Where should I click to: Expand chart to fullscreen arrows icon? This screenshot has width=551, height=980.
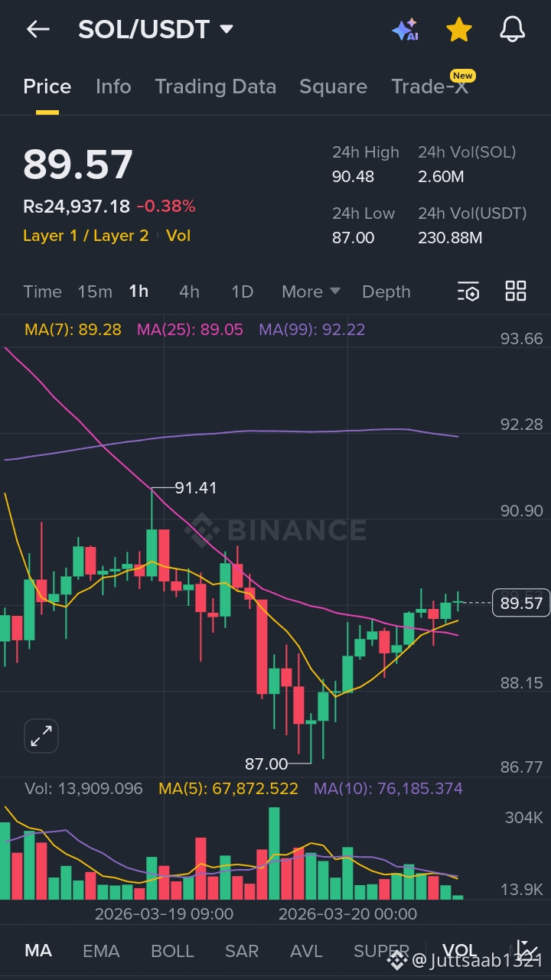(x=41, y=737)
